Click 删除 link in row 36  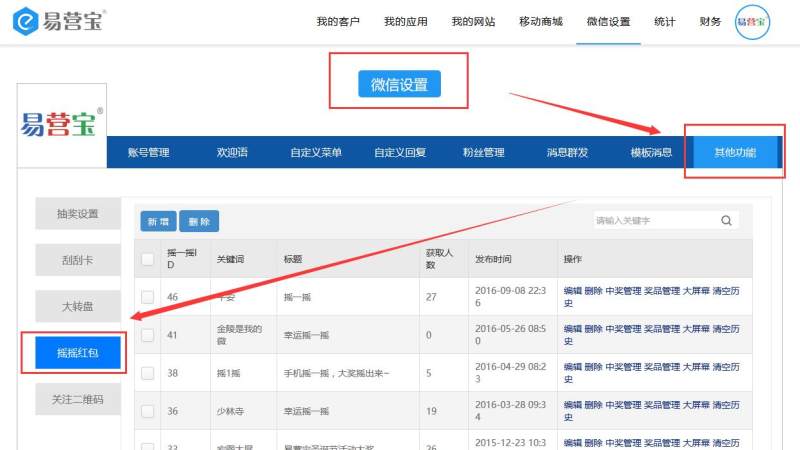(593, 405)
